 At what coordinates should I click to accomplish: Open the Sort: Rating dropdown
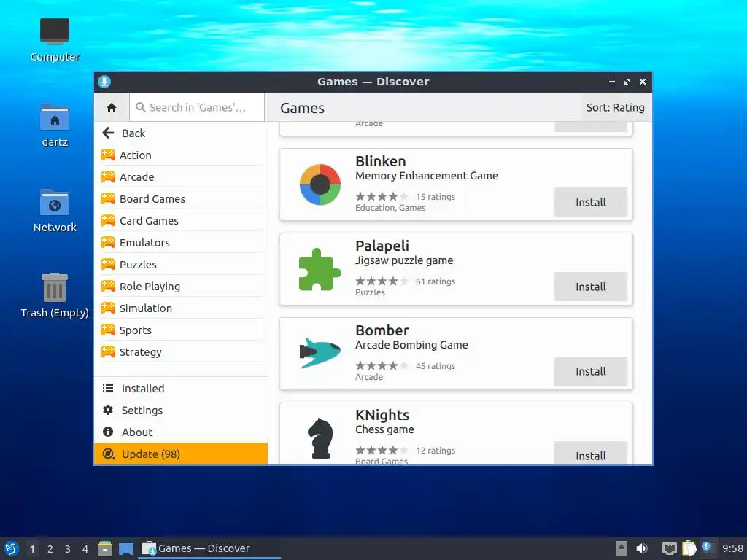pos(615,108)
